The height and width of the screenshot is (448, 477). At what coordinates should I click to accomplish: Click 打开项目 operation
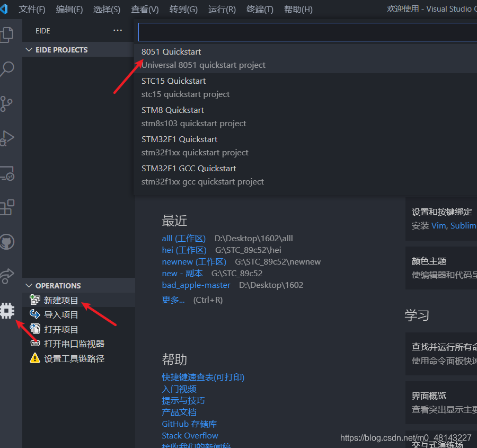(x=61, y=329)
